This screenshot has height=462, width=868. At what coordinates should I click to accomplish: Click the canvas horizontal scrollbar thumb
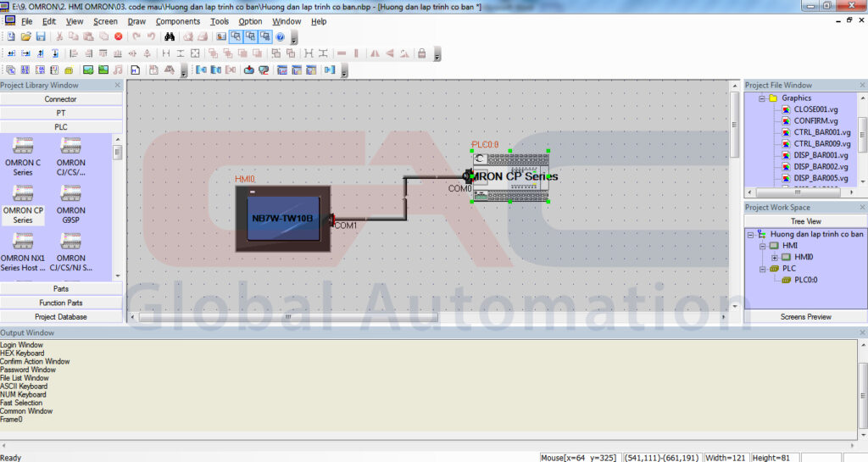[288, 317]
